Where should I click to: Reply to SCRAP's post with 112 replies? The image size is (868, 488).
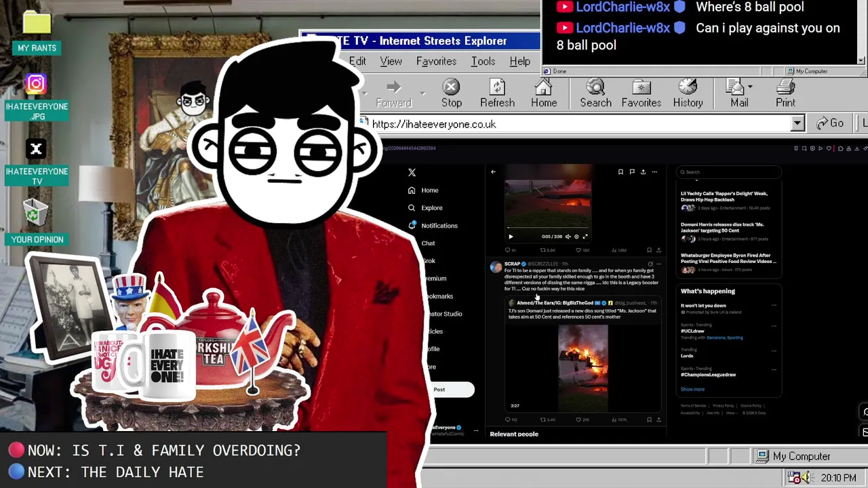pyautogui.click(x=511, y=420)
